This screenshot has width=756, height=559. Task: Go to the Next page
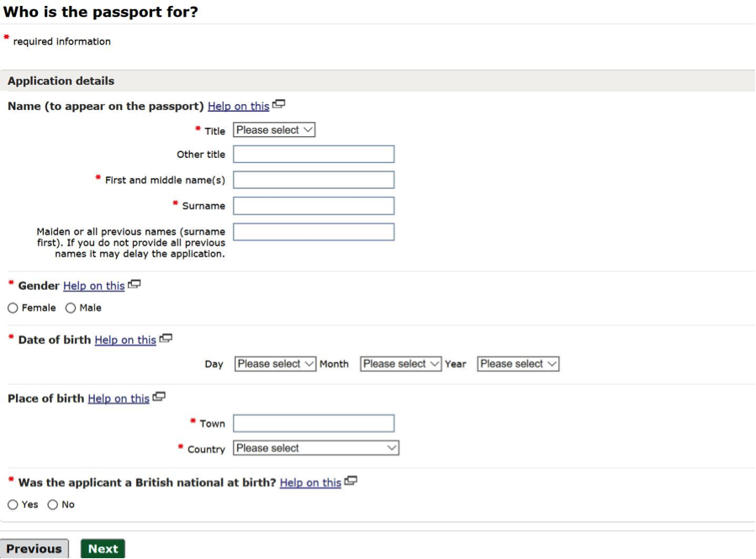click(x=103, y=548)
